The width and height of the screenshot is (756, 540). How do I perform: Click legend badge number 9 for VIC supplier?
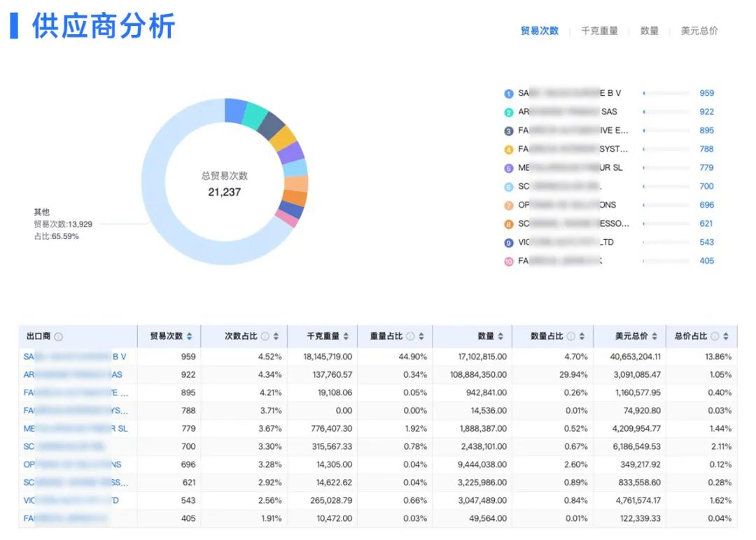(x=509, y=243)
